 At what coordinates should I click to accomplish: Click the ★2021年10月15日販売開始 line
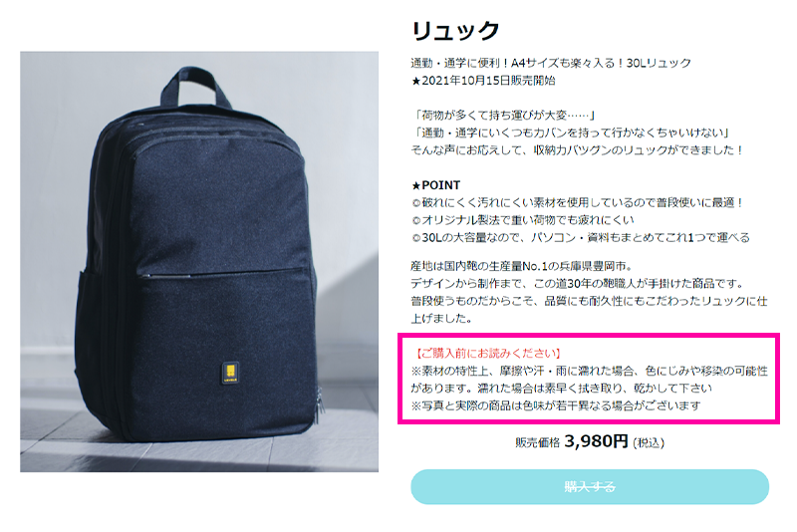pos(483,81)
